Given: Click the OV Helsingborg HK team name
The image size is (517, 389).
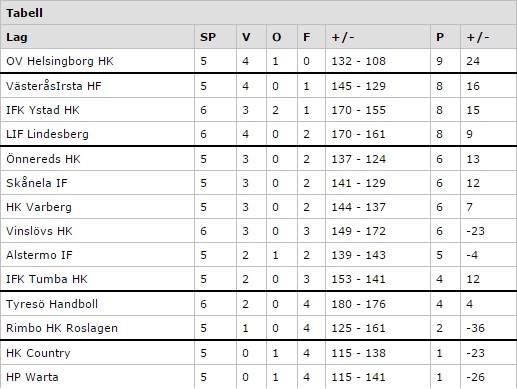Looking at the screenshot, I should 60,61.
